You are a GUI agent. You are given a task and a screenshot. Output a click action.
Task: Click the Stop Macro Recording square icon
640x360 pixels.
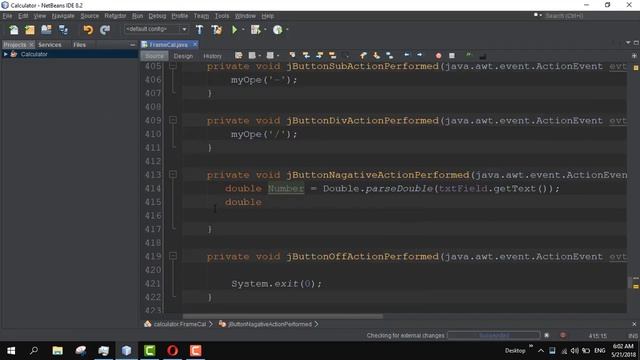click(x=452, y=56)
